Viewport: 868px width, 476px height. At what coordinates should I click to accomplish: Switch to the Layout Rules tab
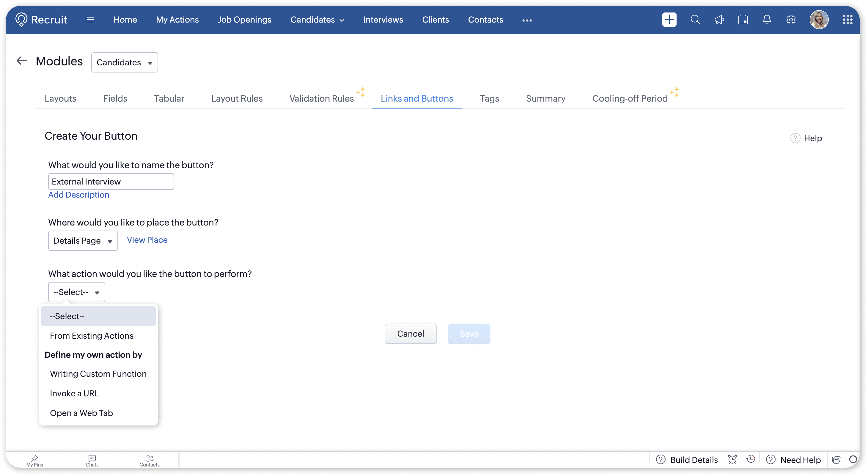tap(237, 98)
